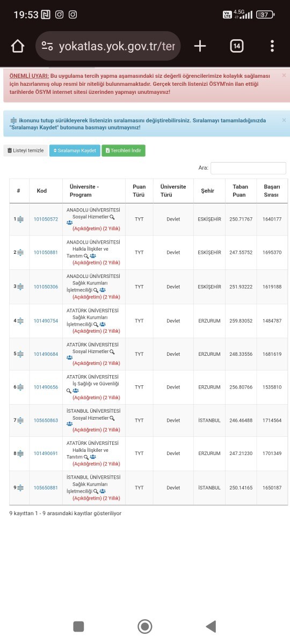290x644 pixels.
Task: Open the tab switcher showing 14
Action: pos(236,46)
